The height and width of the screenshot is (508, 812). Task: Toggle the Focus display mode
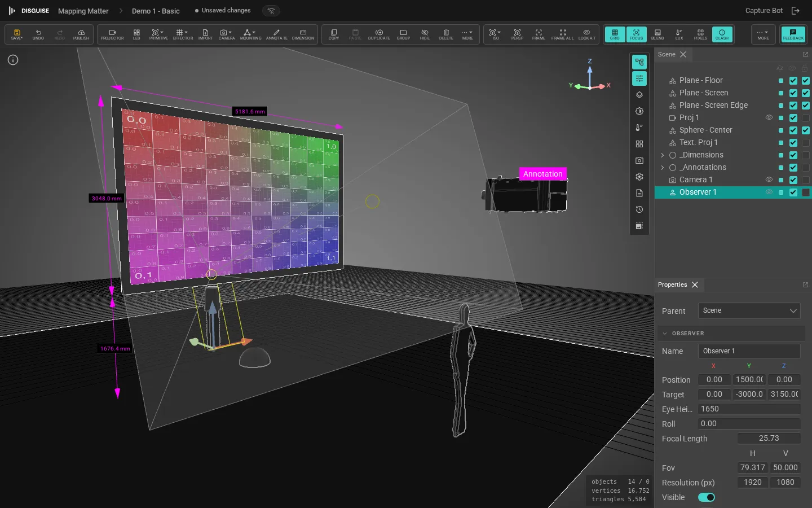pyautogui.click(x=636, y=34)
